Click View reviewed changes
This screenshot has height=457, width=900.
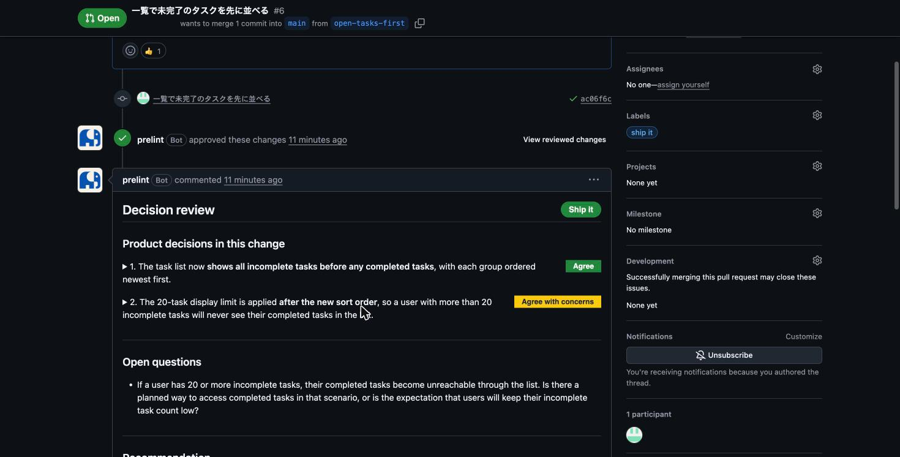[x=564, y=140]
